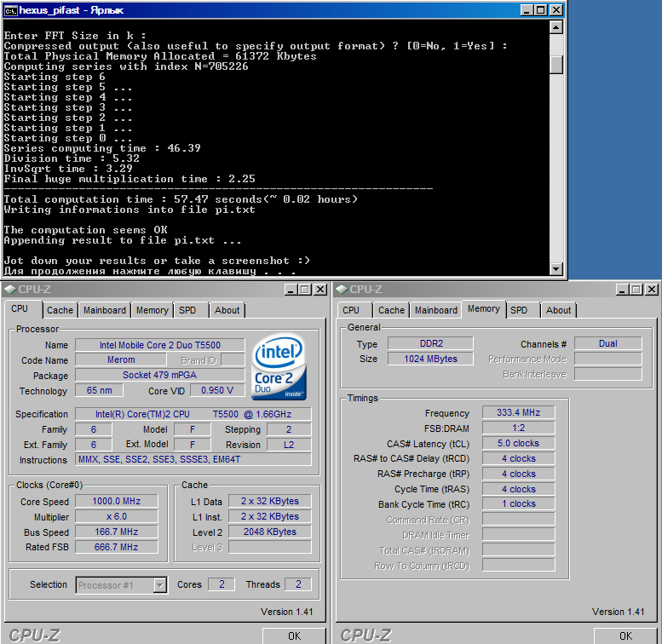
Task: Click the L1 Data value '2 x 32 KBytes'
Action: [270, 502]
